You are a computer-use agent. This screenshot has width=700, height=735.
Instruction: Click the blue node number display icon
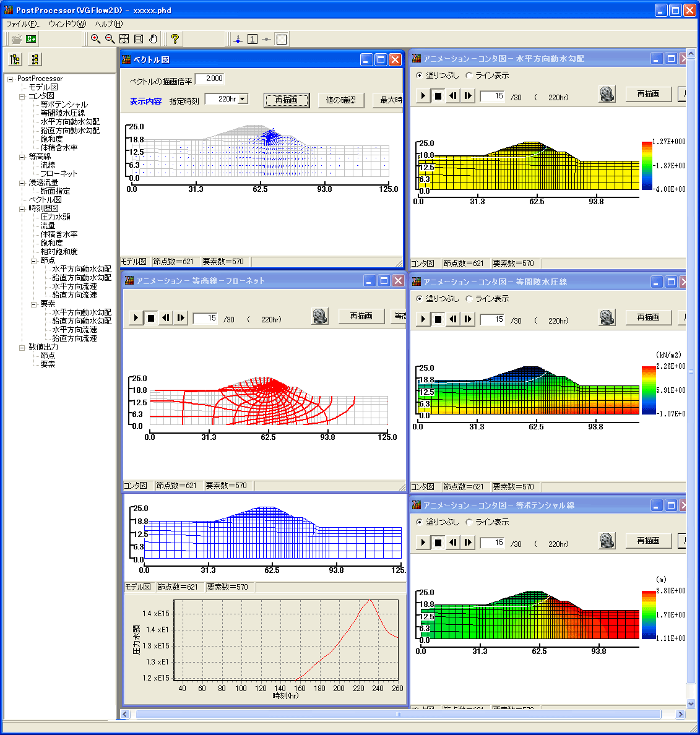coord(238,40)
